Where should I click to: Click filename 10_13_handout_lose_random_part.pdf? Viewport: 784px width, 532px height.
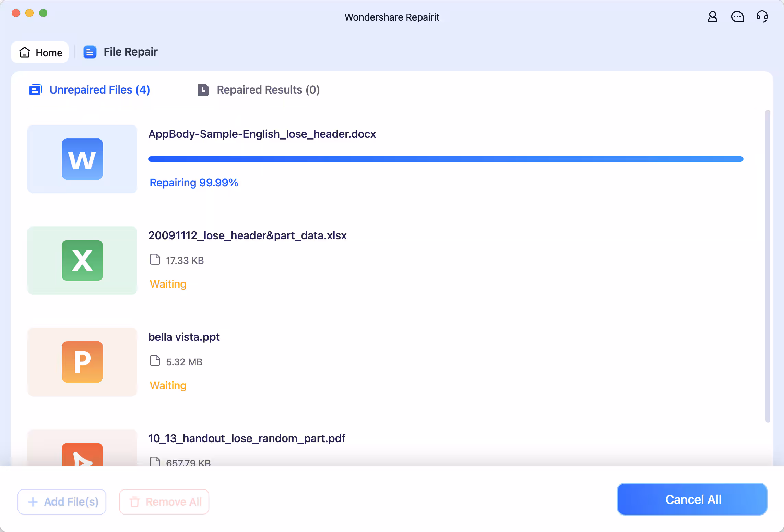[247, 438]
